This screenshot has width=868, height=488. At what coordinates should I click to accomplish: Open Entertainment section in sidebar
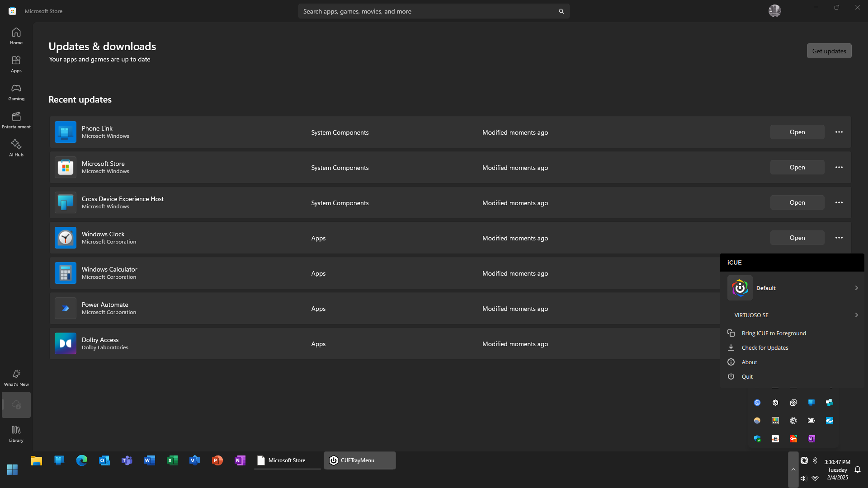click(x=16, y=120)
